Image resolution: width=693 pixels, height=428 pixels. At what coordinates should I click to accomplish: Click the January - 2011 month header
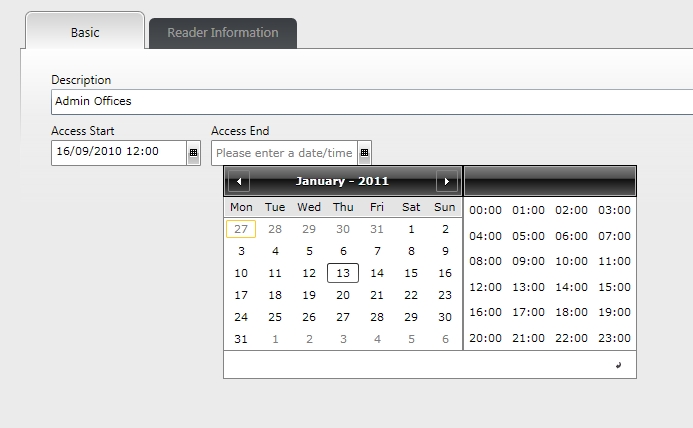click(x=342, y=181)
